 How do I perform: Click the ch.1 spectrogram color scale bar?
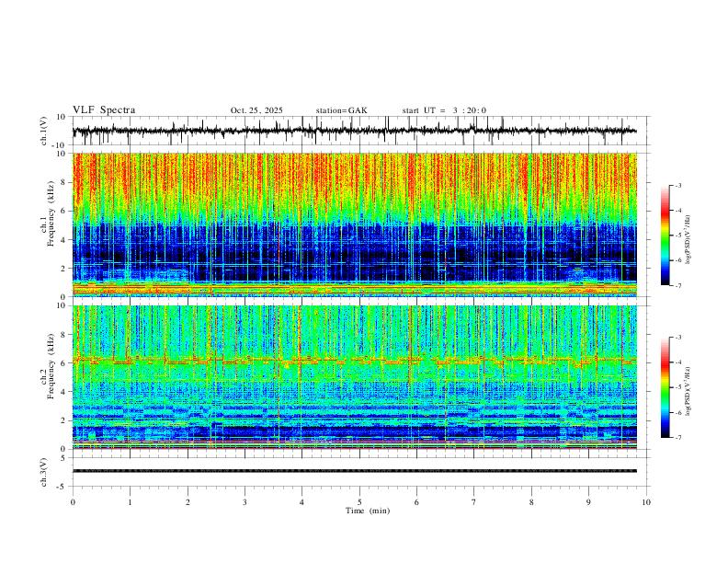pos(665,236)
